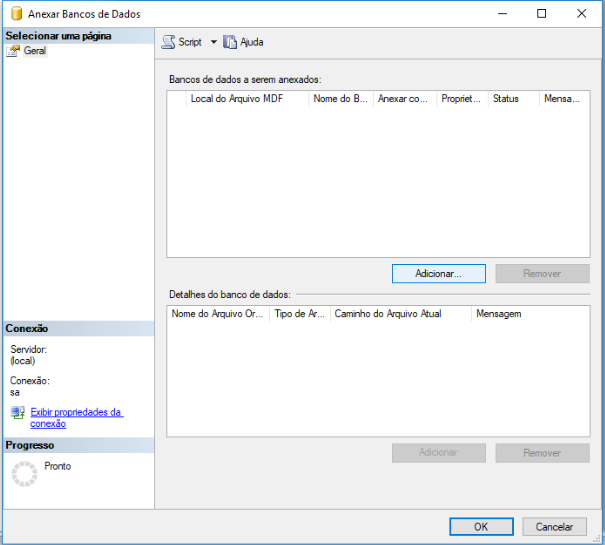The width and height of the screenshot is (605, 545).
Task: Click the connection properties computer icon
Action: coord(18,413)
